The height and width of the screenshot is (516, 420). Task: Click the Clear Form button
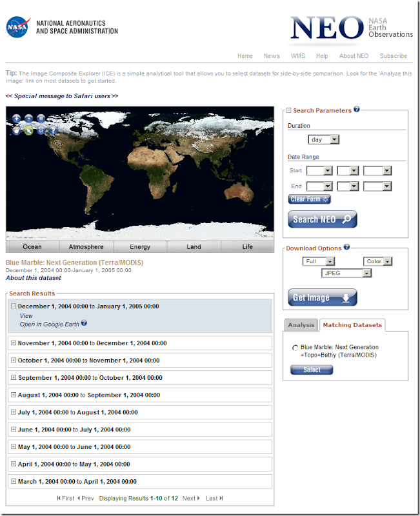310,199
